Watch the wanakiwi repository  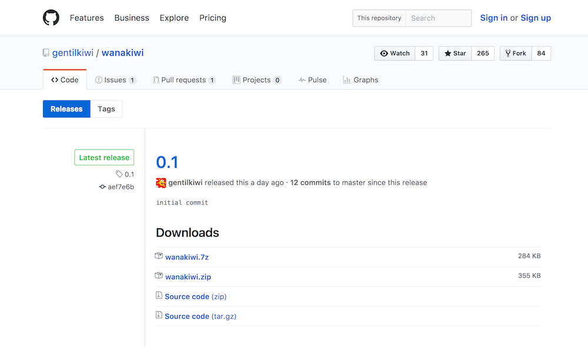tap(395, 54)
